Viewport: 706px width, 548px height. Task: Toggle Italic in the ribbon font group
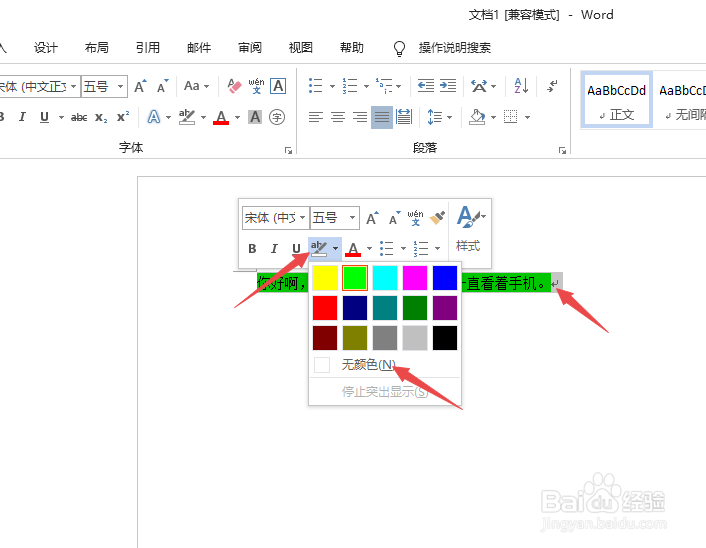tap(22, 117)
